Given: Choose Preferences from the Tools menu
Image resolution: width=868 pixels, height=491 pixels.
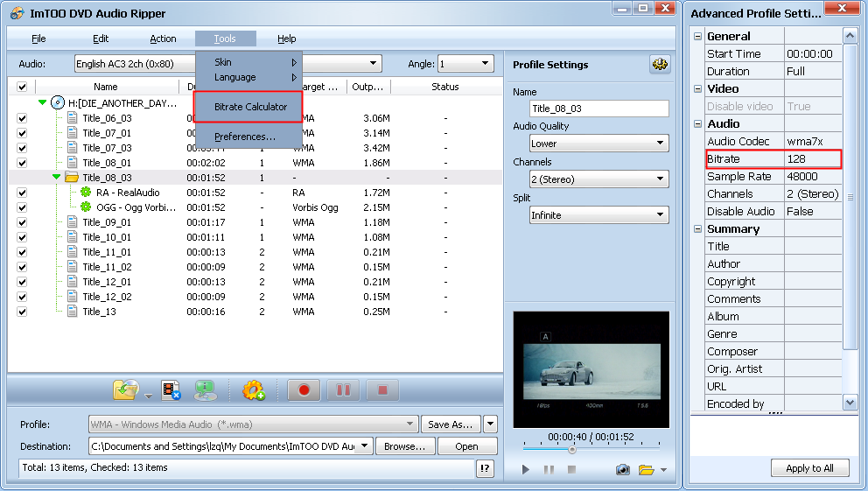Looking at the screenshot, I should pyautogui.click(x=245, y=137).
